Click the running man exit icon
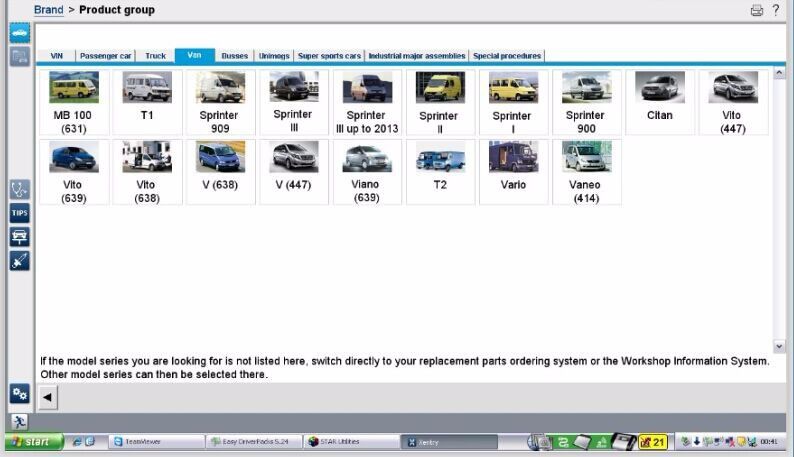Screen dimensions: 794x457 coord(20,422)
